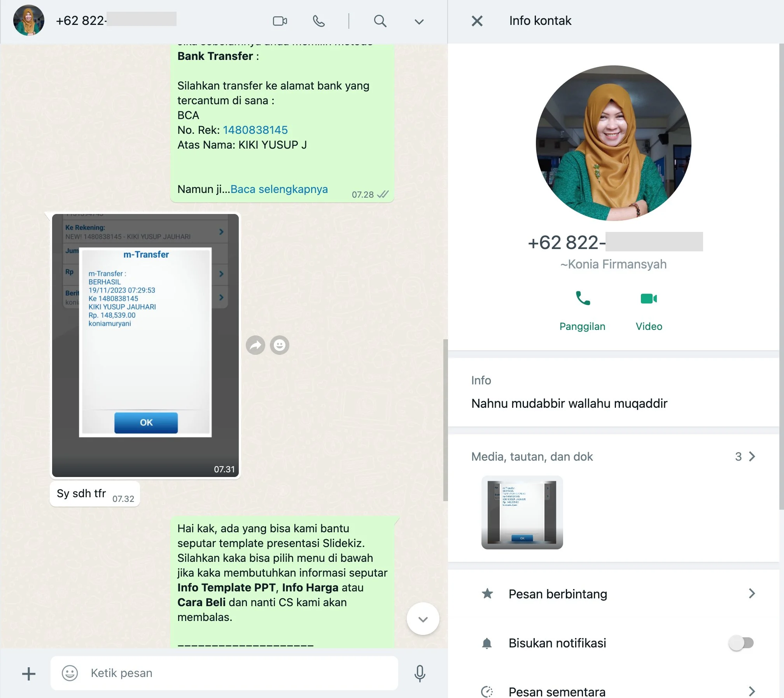Click Baca selengkapnya link
Screen dimensions: 784x698
tap(279, 189)
